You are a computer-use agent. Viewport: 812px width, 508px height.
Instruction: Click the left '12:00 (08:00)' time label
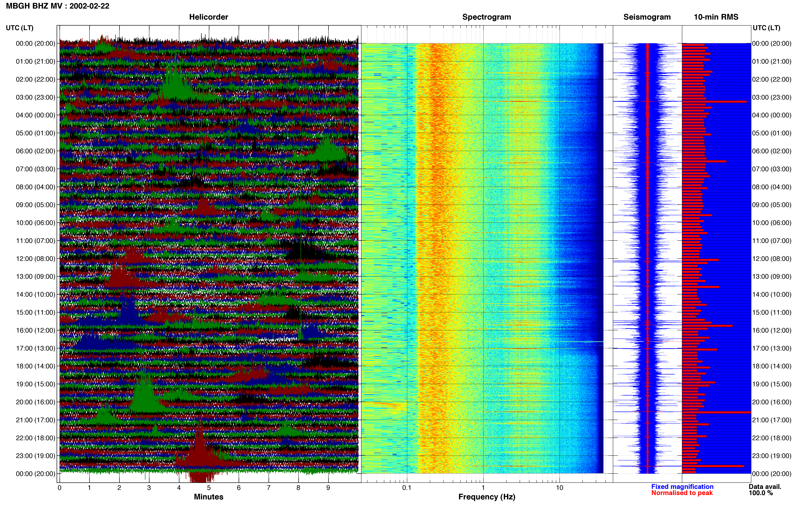pos(36,259)
